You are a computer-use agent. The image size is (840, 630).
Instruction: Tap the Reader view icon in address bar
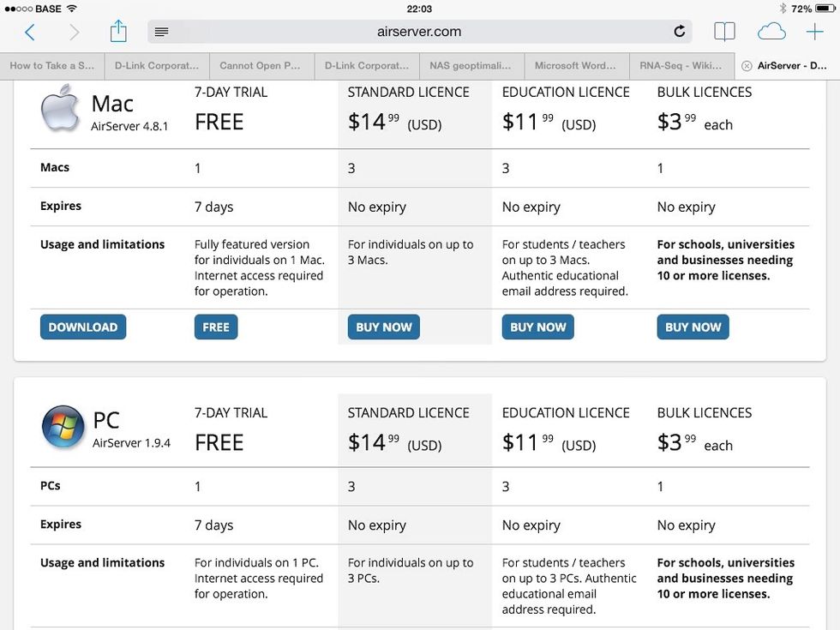(x=162, y=32)
